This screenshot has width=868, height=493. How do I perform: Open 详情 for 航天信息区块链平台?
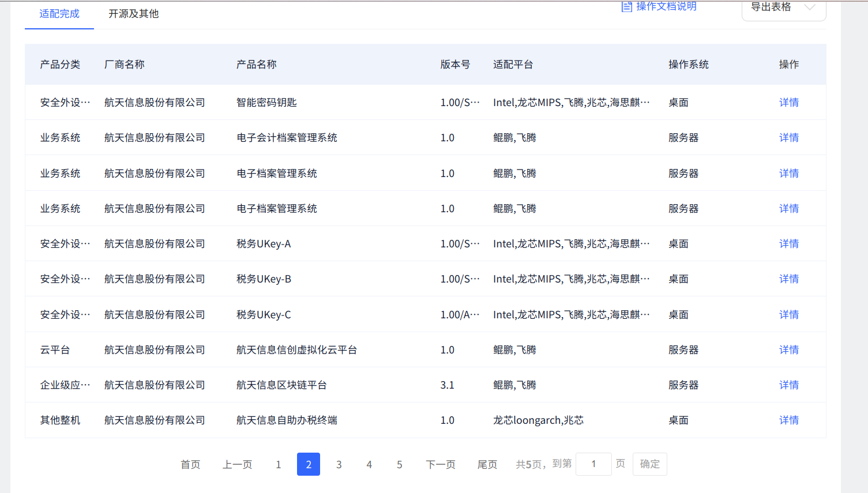(x=788, y=385)
